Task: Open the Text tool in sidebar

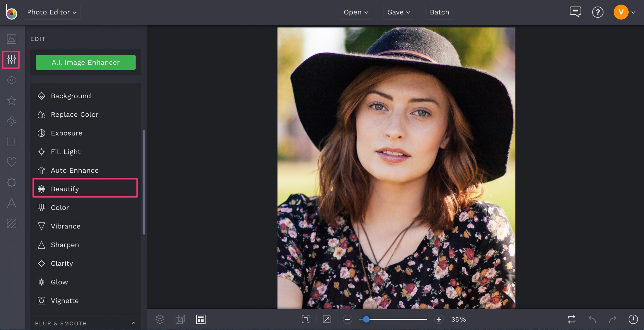Action: point(11,203)
